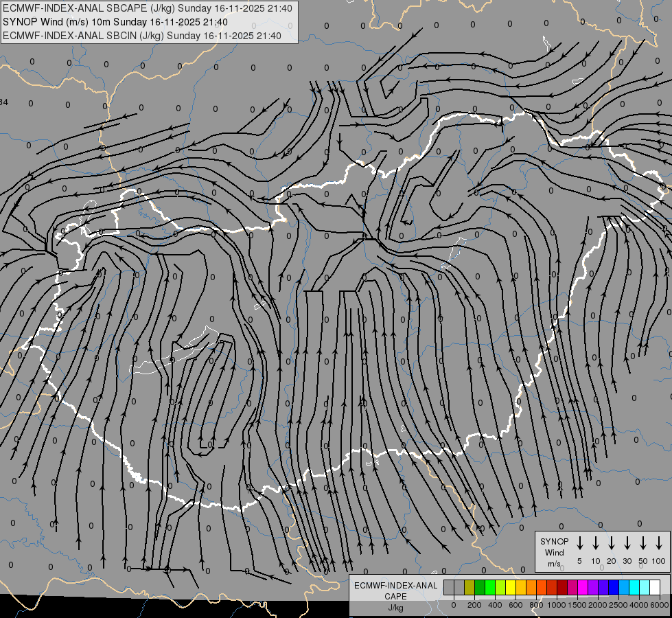Click the '4000' CAPE scale value

[x=639, y=605]
